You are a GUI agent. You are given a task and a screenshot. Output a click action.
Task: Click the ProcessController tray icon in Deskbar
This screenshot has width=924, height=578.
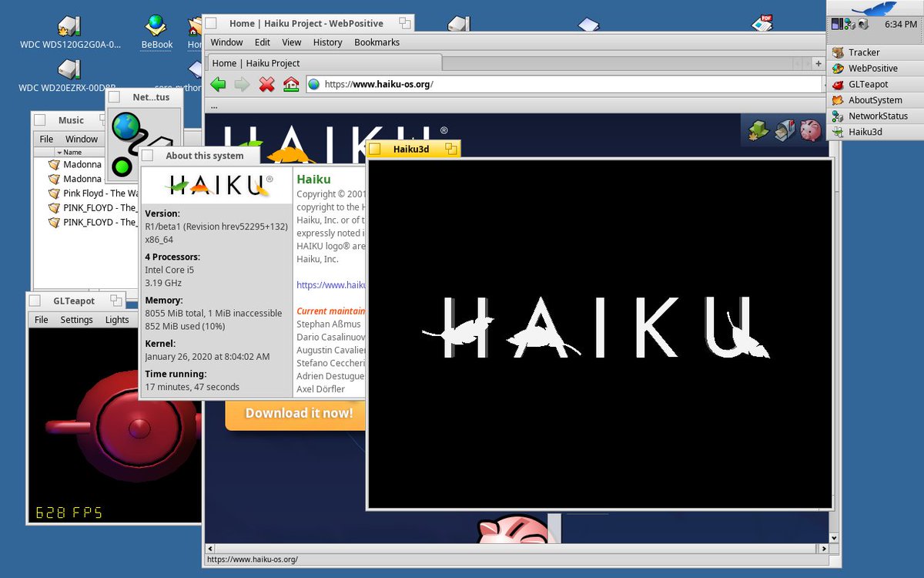point(837,24)
